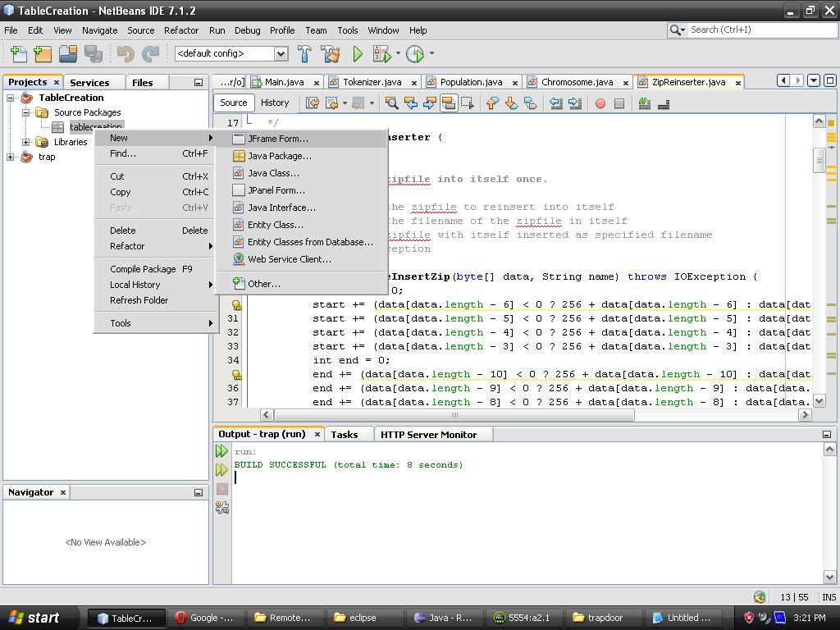Undo the last action

coord(124,53)
